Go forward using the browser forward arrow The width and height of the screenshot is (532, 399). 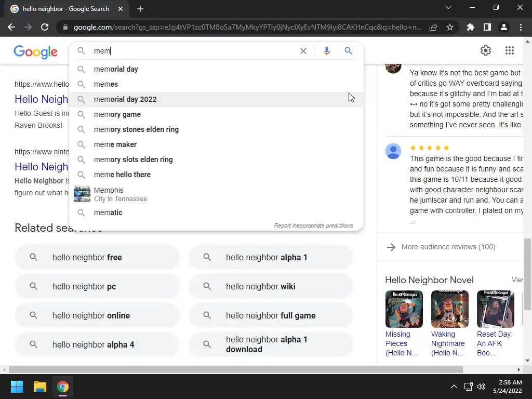pos(28,27)
